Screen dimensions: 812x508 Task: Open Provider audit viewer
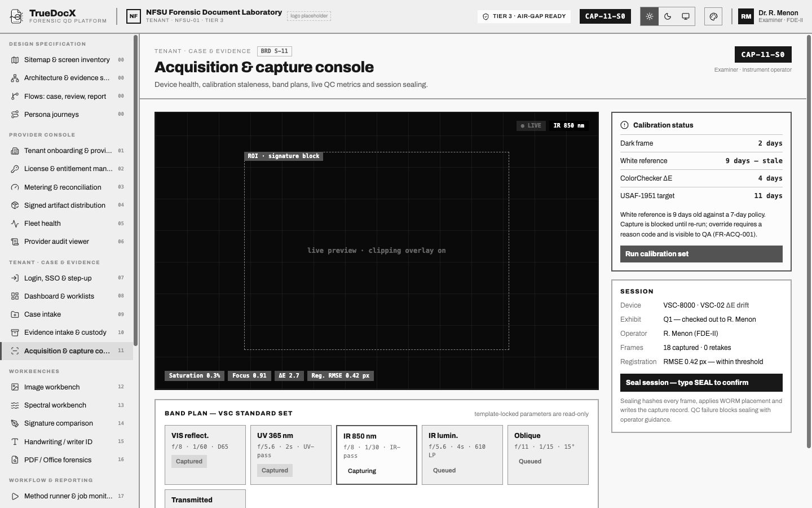click(x=67, y=242)
